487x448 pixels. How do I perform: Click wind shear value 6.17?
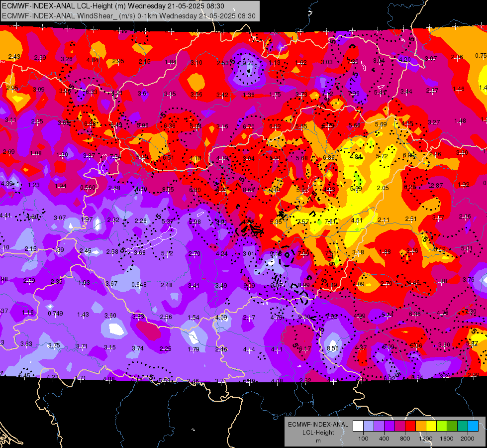pyautogui.click(x=304, y=349)
